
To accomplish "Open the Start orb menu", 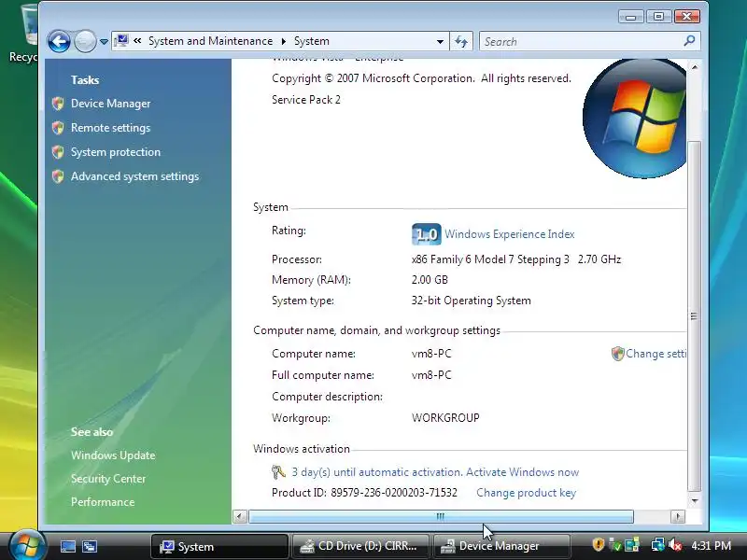I will [27, 545].
